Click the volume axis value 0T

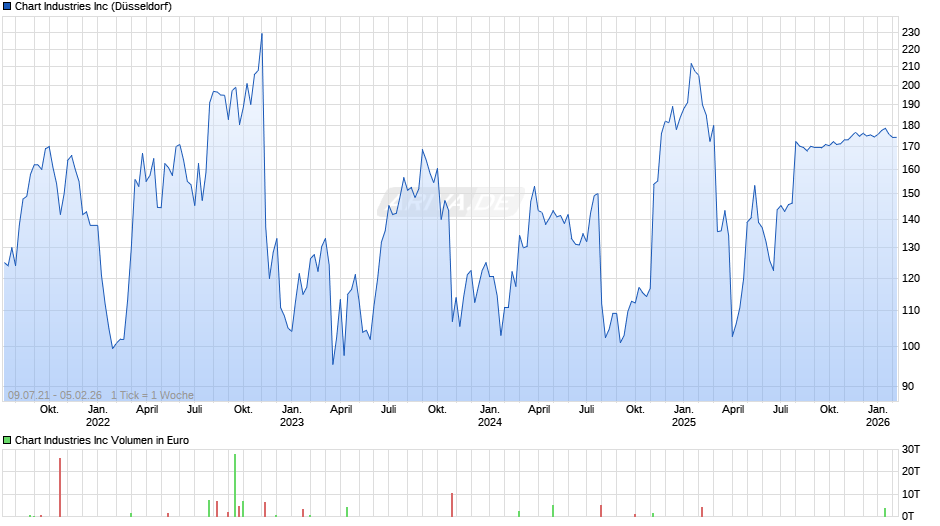pyautogui.click(x=908, y=516)
